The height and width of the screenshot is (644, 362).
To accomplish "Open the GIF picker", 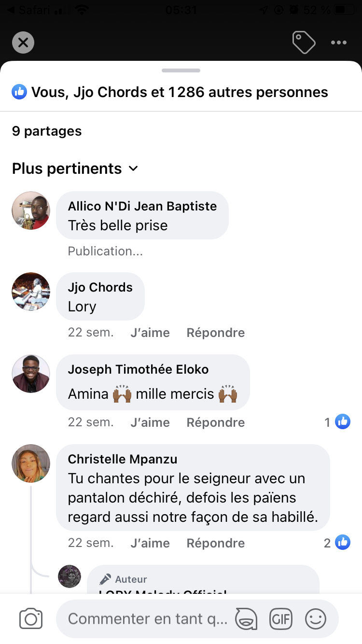I will [281, 619].
